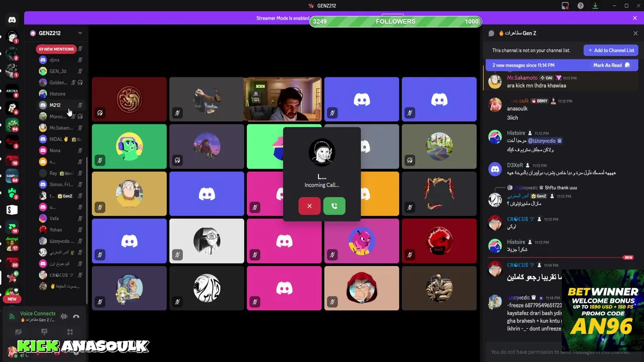The height and width of the screenshot is (362, 644).
Task: Open green character with headphones tile
Action: [x=129, y=146]
